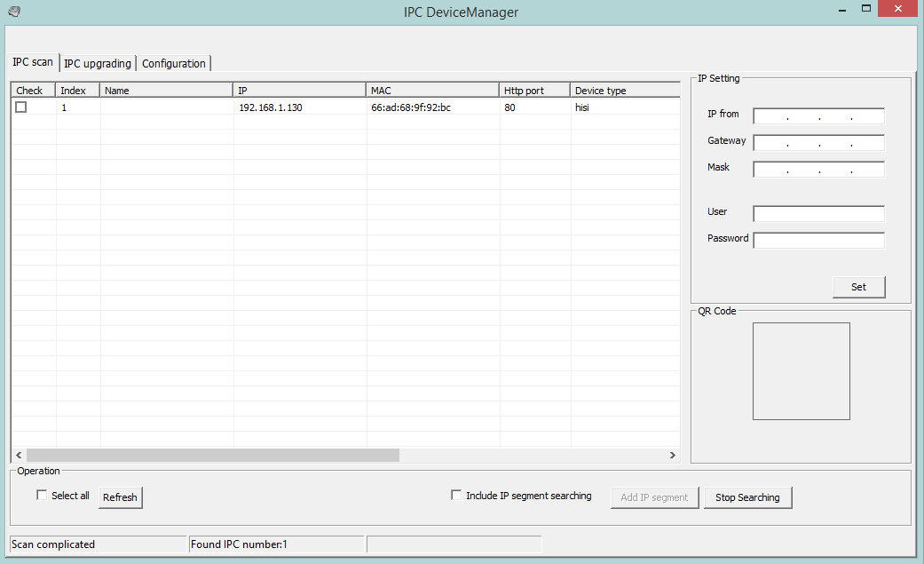The image size is (924, 564).
Task: Toggle Include IP segment searching checkbox
Action: click(456, 496)
